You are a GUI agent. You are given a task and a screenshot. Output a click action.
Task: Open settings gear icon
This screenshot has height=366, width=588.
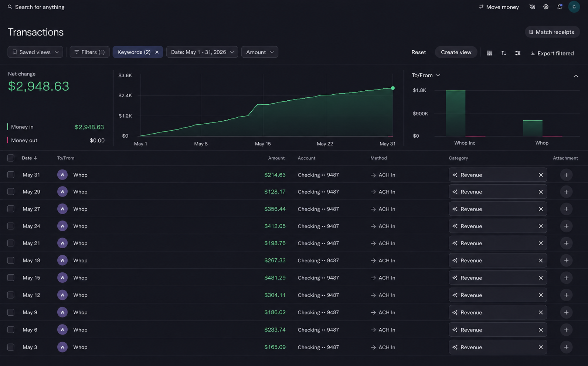click(x=546, y=7)
